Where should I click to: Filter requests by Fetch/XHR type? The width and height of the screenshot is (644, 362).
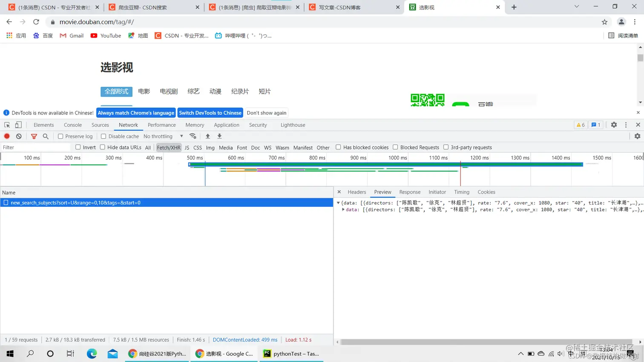click(169, 148)
